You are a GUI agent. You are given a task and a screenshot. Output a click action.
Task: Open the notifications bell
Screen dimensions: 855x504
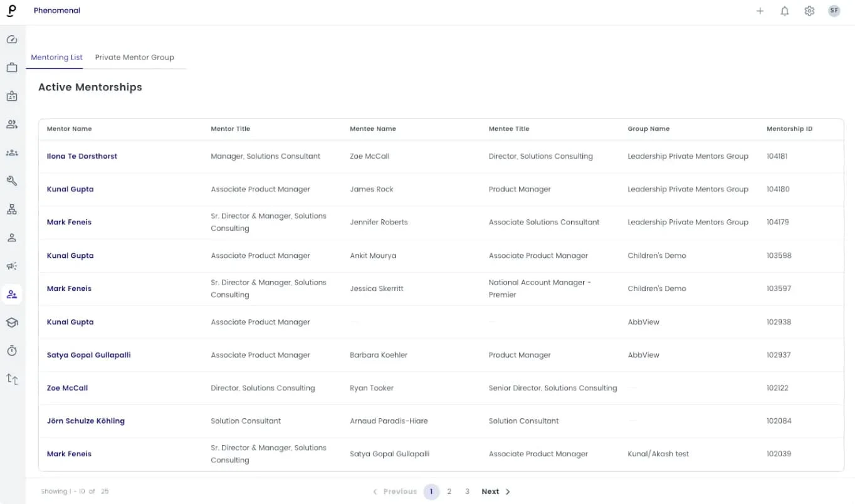point(784,11)
